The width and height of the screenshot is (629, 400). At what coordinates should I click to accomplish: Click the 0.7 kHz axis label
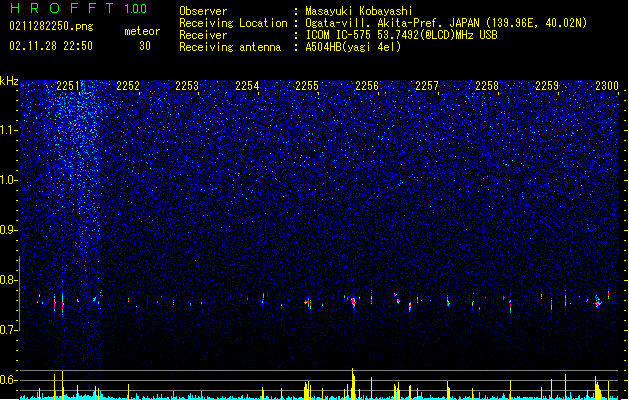point(9,330)
